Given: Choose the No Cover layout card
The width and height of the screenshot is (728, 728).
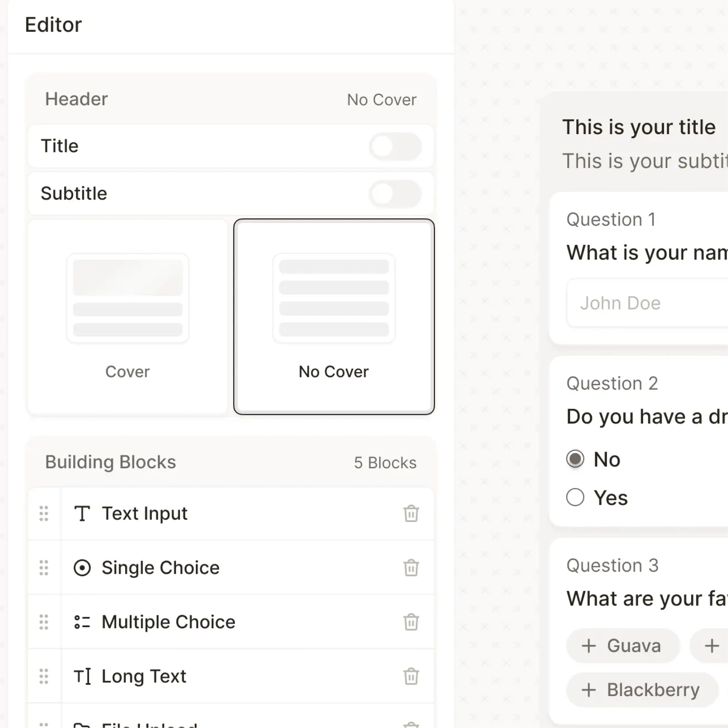Looking at the screenshot, I should coord(334,317).
